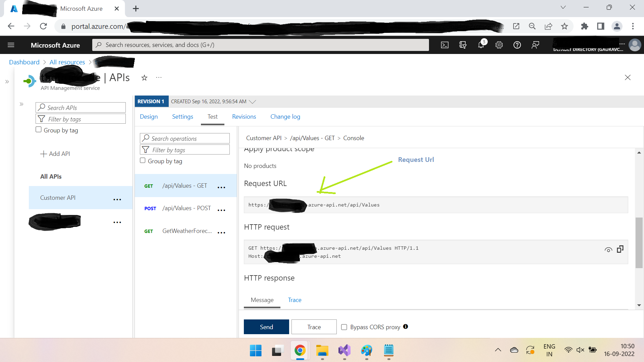Click the Settings tab for API configuration
The width and height of the screenshot is (644, 362).
click(183, 116)
